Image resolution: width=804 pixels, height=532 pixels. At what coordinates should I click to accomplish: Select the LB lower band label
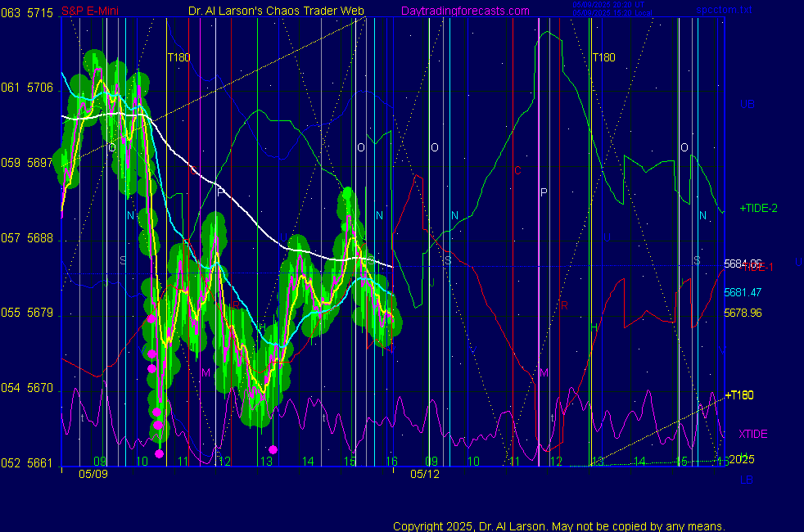pyautogui.click(x=747, y=480)
